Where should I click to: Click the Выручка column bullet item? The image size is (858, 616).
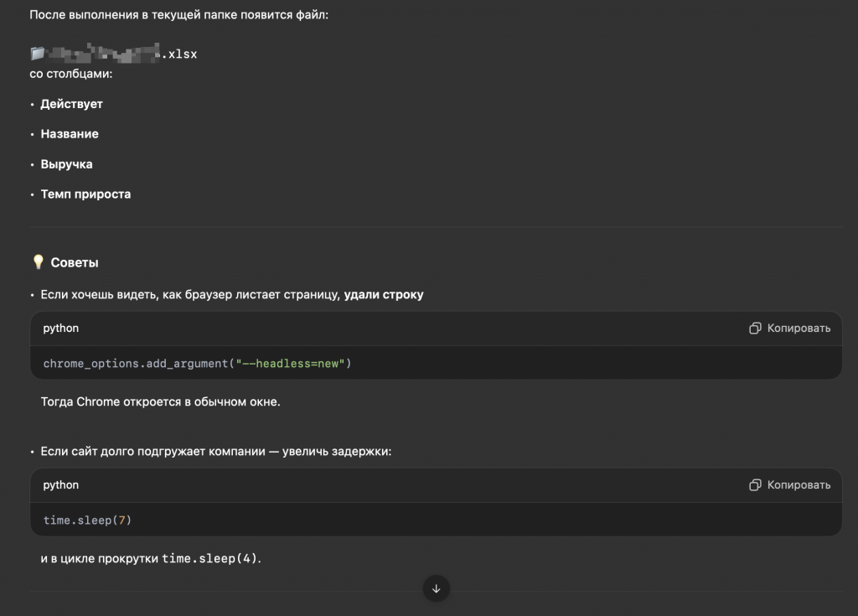click(66, 164)
